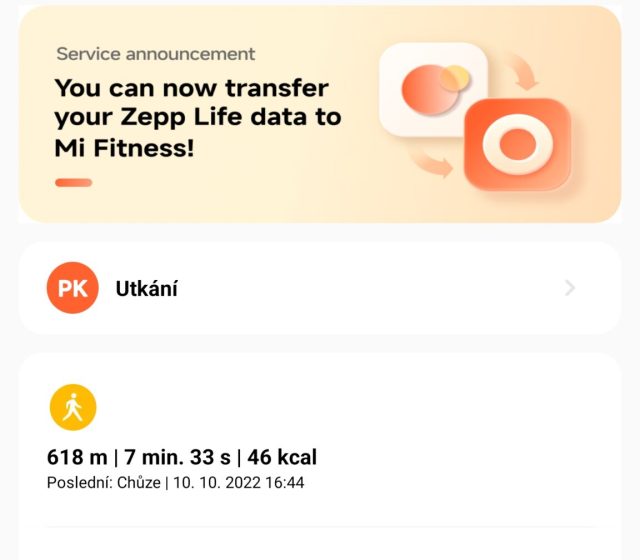Click the 10. 10. 2022 16:44 timestamp
This screenshot has height=560, width=640.
point(240,483)
